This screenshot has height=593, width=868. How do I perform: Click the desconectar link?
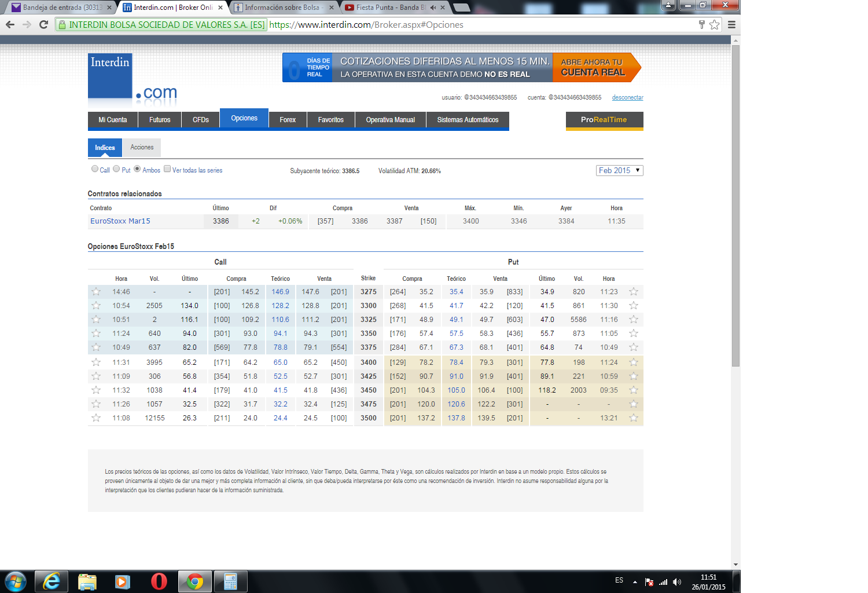pos(628,97)
